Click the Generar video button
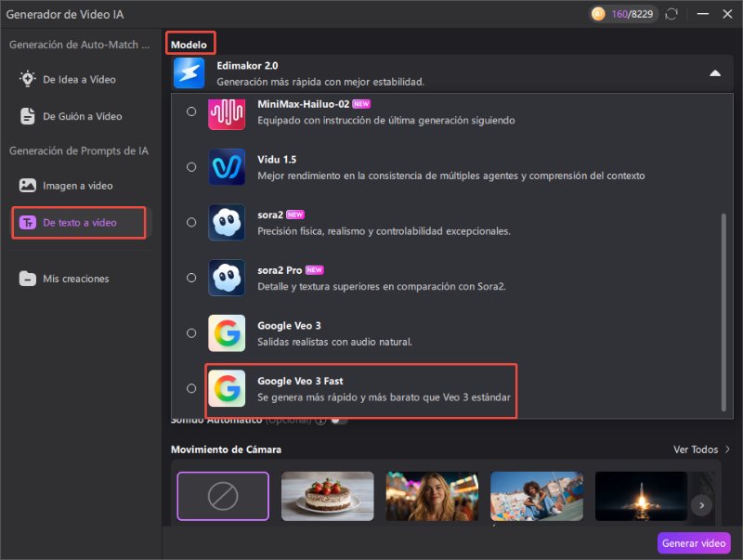The width and height of the screenshot is (743, 560). tap(695, 543)
